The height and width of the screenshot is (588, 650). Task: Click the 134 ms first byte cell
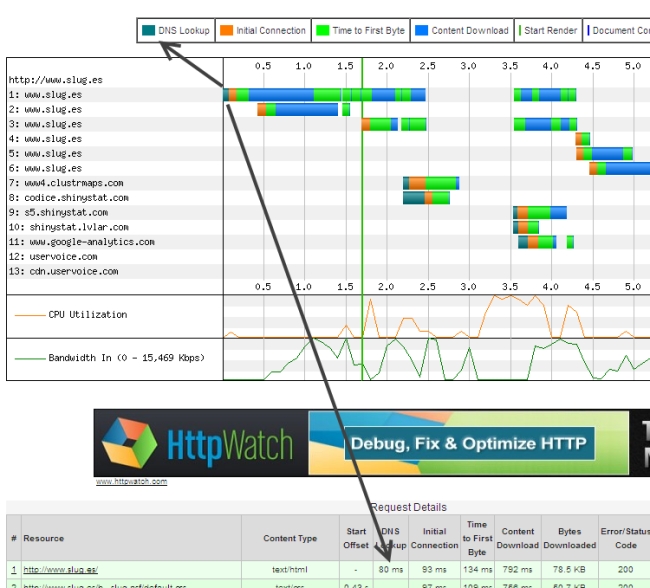[477, 570]
